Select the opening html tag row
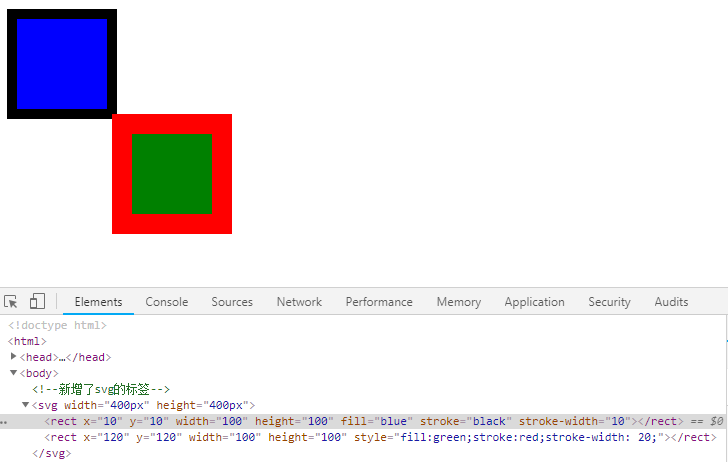 tap(27, 341)
